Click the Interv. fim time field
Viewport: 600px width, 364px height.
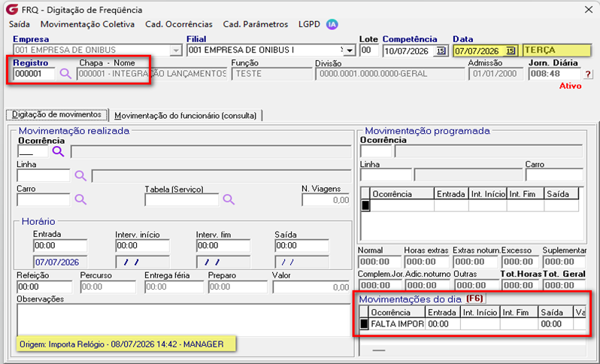(x=223, y=245)
